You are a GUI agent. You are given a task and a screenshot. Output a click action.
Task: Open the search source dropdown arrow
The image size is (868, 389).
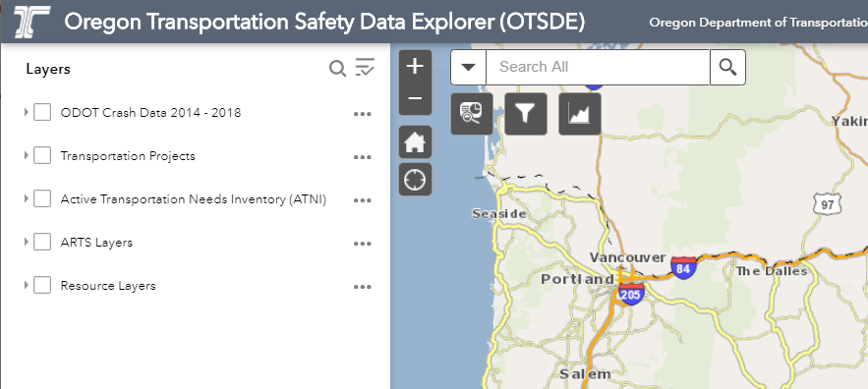coord(468,67)
